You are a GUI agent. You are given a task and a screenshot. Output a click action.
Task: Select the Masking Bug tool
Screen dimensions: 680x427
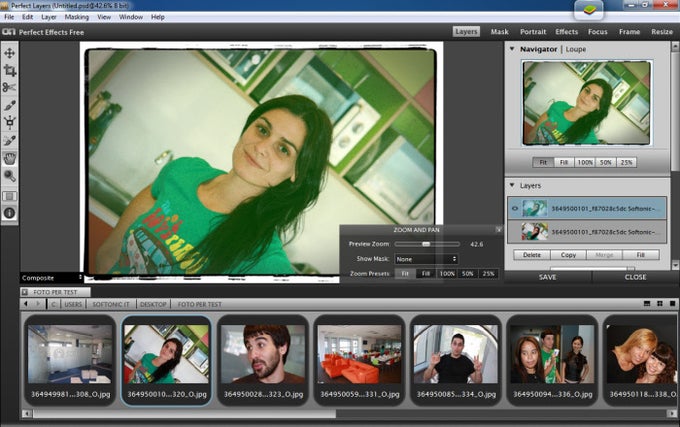tap(10, 140)
